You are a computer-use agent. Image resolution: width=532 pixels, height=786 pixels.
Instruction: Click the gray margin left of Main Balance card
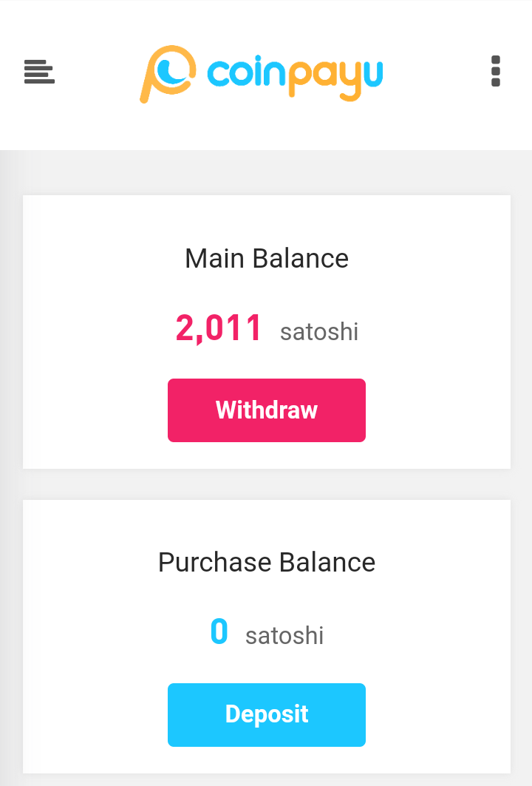click(11, 333)
